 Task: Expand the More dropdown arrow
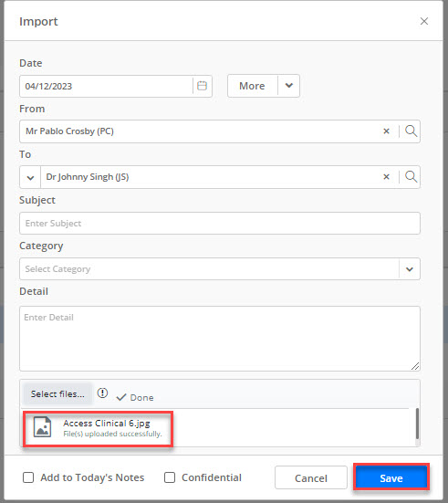[x=289, y=86]
